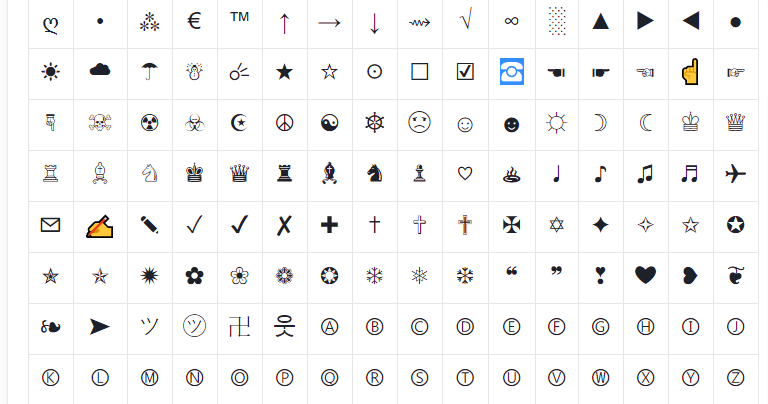The height and width of the screenshot is (404, 768).
Task: Select the checked ballot box symbol
Action: [465, 72]
